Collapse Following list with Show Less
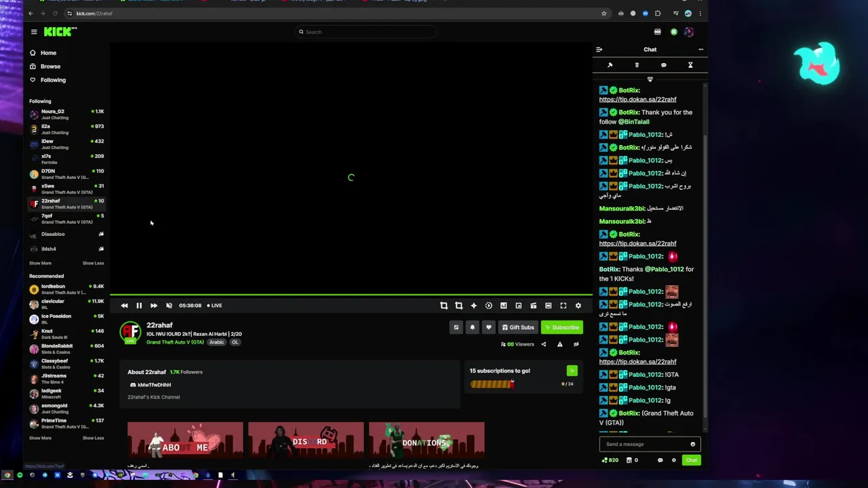Screen dimensions: 868x488 pos(94,263)
